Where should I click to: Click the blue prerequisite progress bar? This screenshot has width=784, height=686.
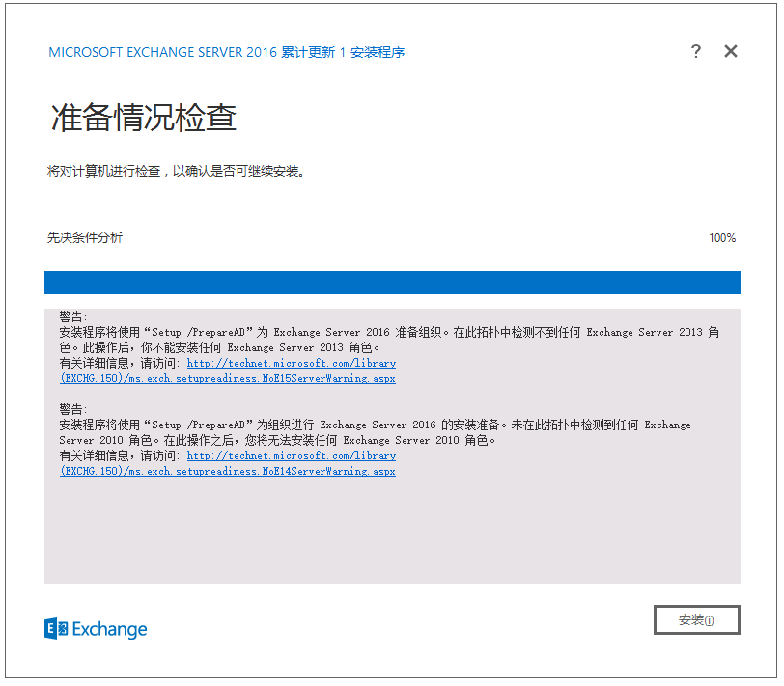click(x=392, y=282)
